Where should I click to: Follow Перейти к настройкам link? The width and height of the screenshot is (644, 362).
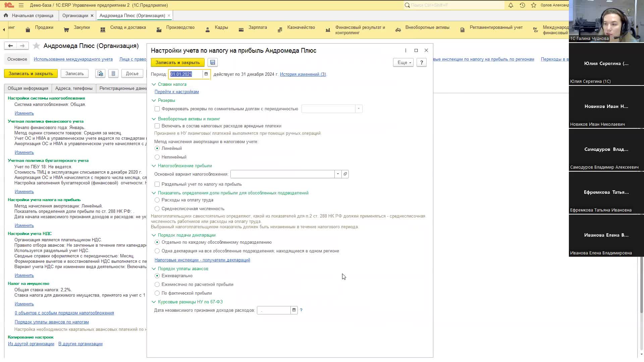(177, 92)
